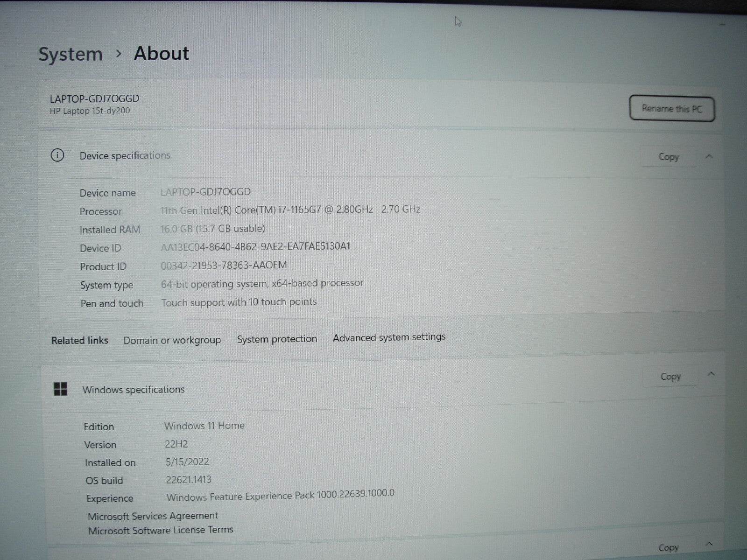Viewport: 747px width, 560px height.
Task: Click the Copy button at the bottom edge
Action: point(668,548)
